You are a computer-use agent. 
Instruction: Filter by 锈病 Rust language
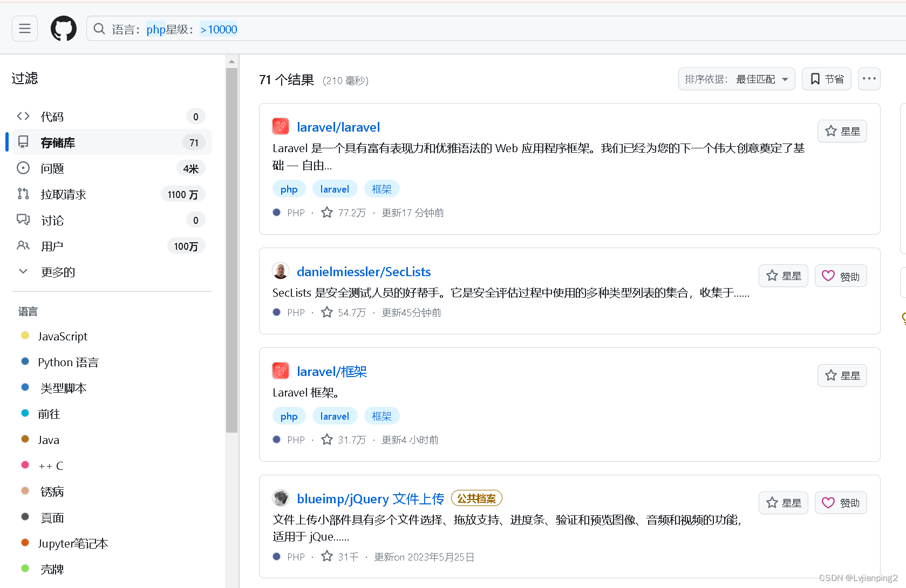[52, 491]
